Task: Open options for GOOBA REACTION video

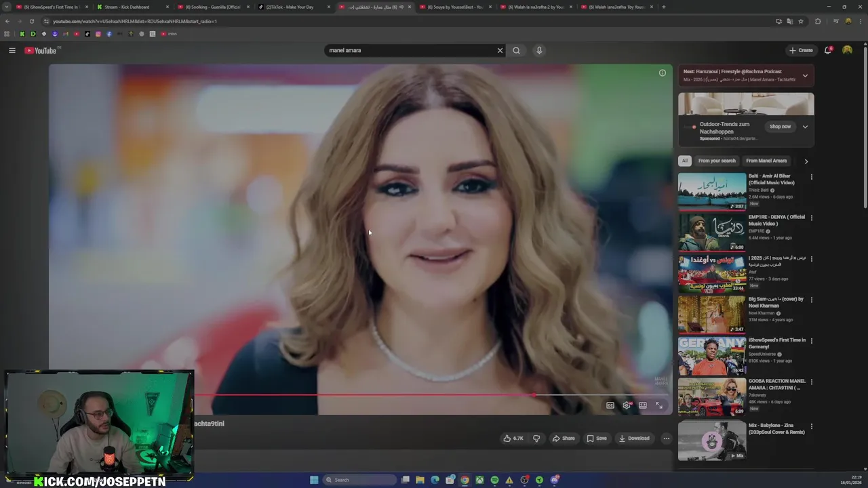Action: (x=811, y=382)
